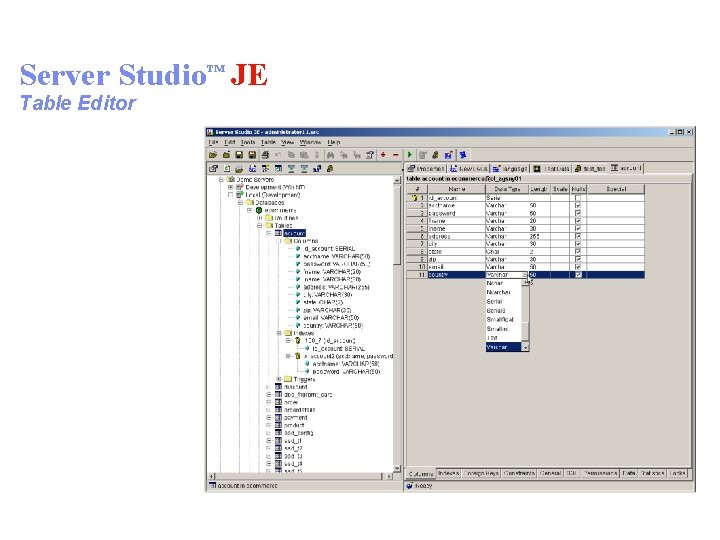Collapse the Demo Servers tree node

point(221,180)
